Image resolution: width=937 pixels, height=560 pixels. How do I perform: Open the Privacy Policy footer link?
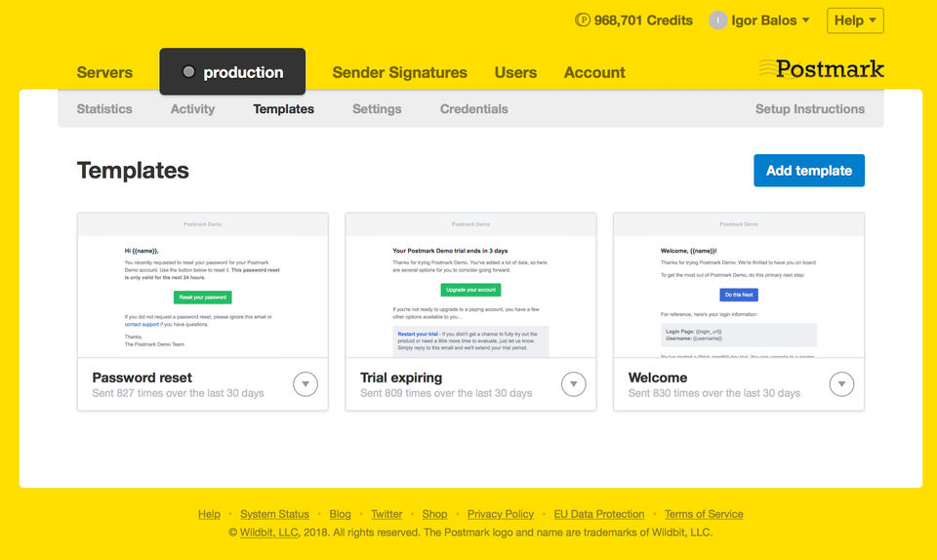[x=501, y=514]
